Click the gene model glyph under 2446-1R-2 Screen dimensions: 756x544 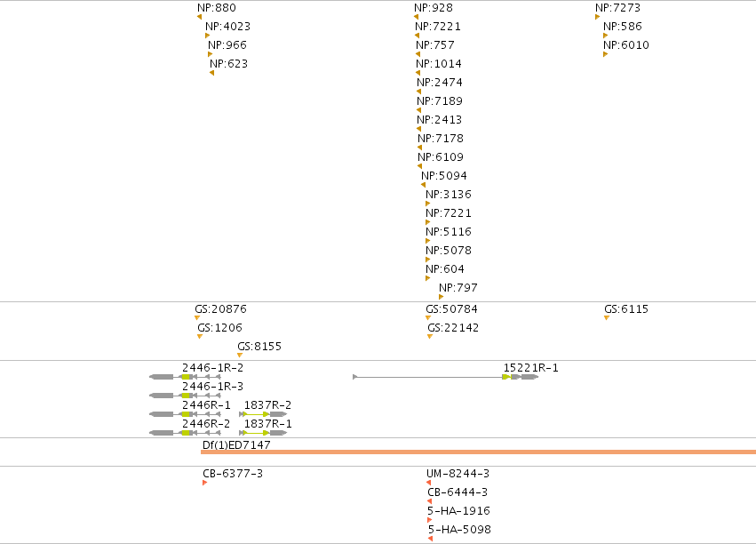pyautogui.click(x=185, y=377)
